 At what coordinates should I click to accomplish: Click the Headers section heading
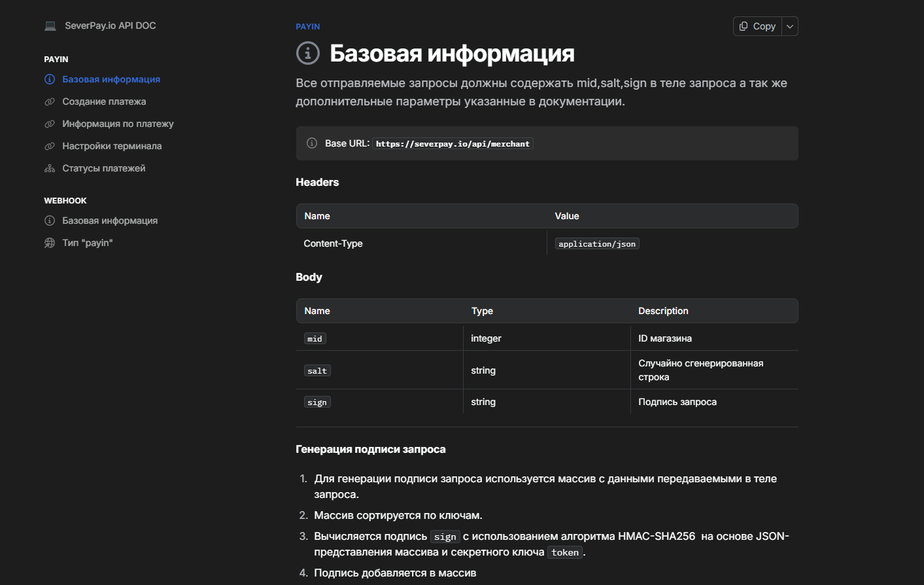[317, 183]
